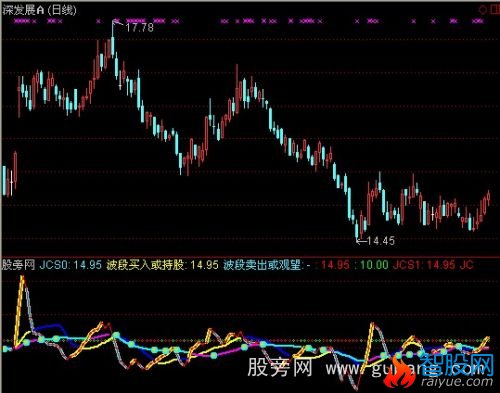Click the trailing JC indicator label
Viewport: 500px width, 393px height.
pyautogui.click(x=467, y=265)
